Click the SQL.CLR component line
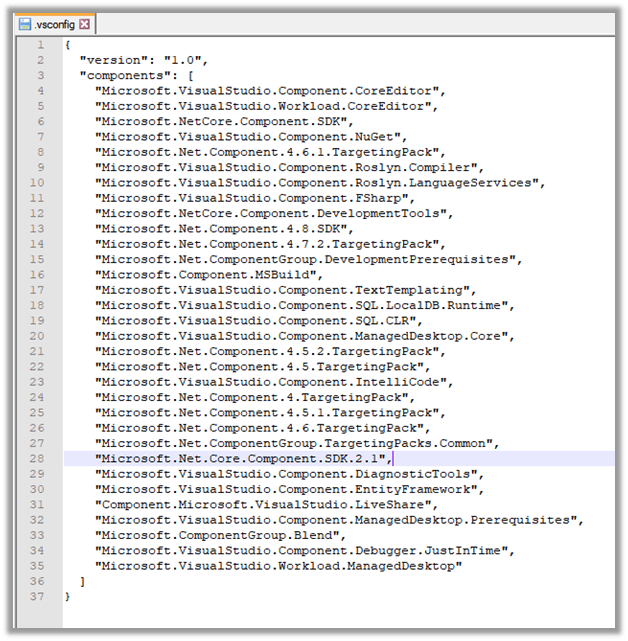 [x=259, y=320]
